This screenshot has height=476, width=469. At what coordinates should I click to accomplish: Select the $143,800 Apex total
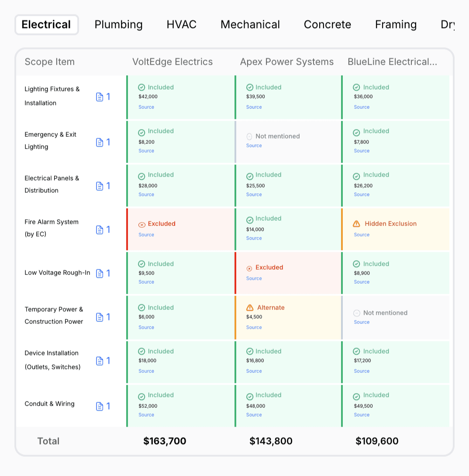pos(271,441)
